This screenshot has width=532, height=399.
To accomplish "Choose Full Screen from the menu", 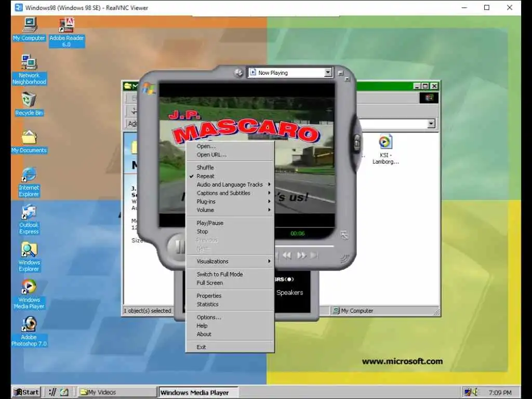I will pos(230,283).
